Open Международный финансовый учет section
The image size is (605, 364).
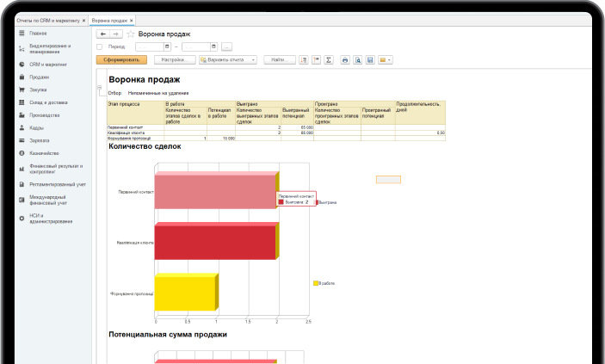point(48,200)
